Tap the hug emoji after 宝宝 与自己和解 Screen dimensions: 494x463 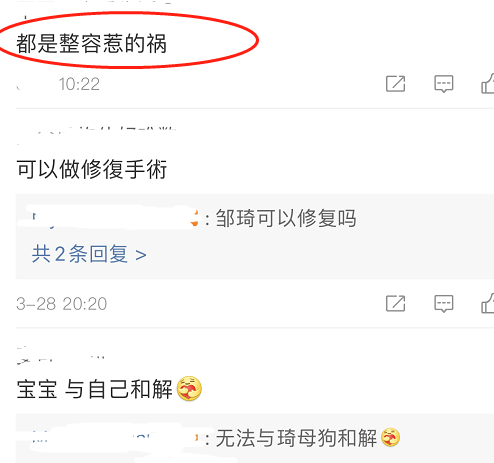189,388
